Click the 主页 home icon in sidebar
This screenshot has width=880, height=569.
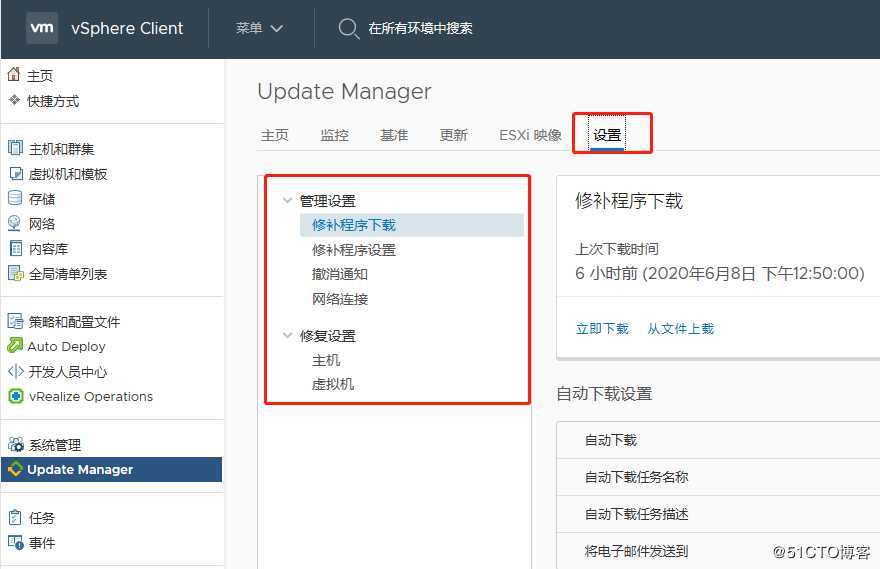tap(14, 74)
